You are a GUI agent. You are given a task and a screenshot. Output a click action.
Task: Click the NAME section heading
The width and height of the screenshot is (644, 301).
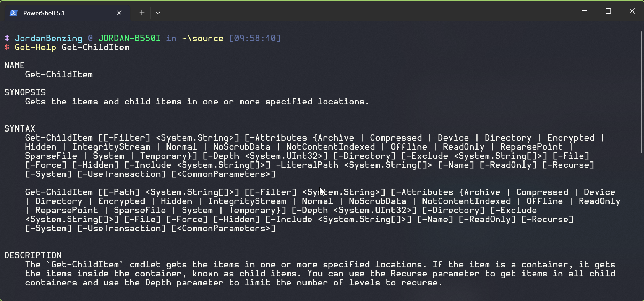[x=14, y=65]
